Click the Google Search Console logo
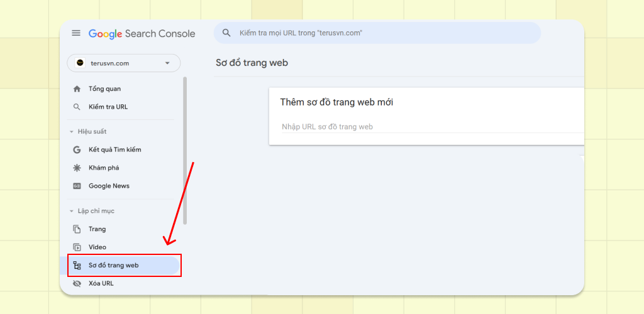 coord(142,34)
